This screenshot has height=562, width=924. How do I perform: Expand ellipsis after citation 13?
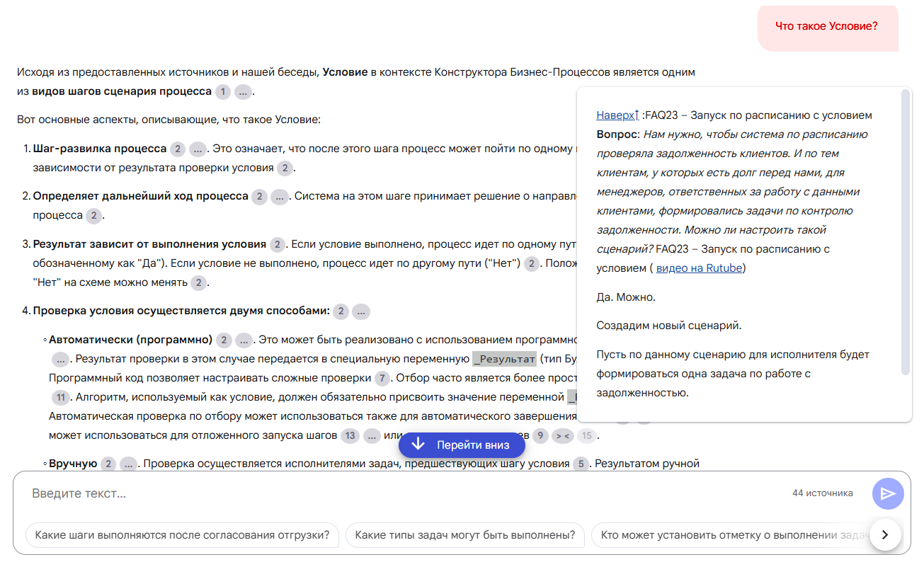pyautogui.click(x=372, y=436)
